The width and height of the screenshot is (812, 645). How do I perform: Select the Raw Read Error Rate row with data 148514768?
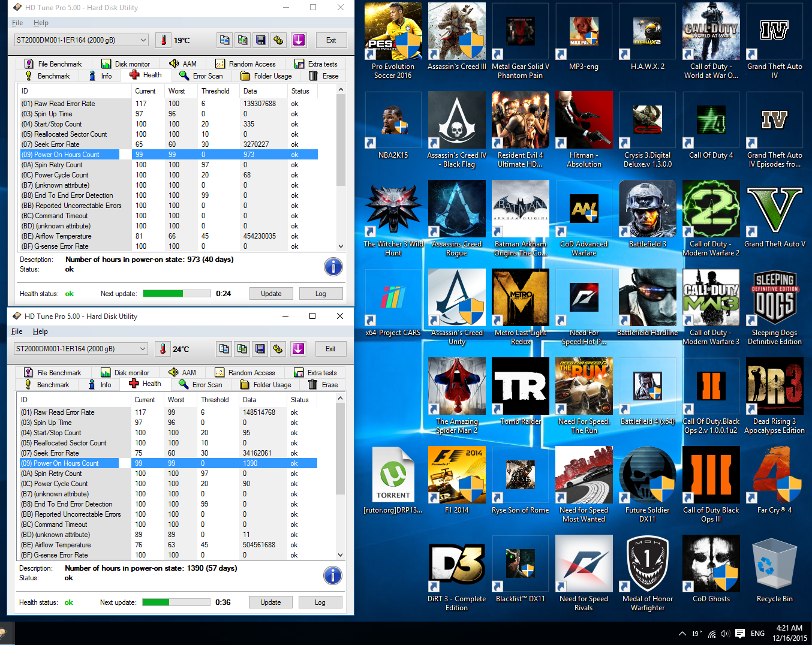168,412
